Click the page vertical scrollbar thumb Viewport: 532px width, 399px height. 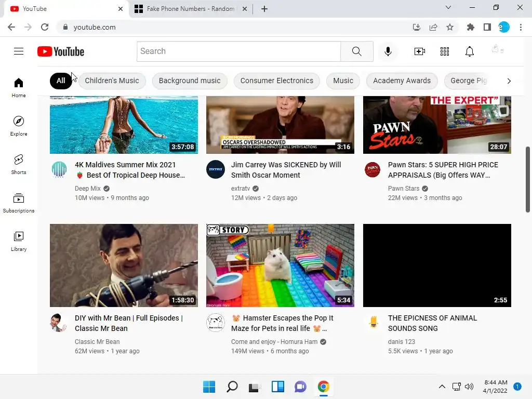tap(528, 179)
